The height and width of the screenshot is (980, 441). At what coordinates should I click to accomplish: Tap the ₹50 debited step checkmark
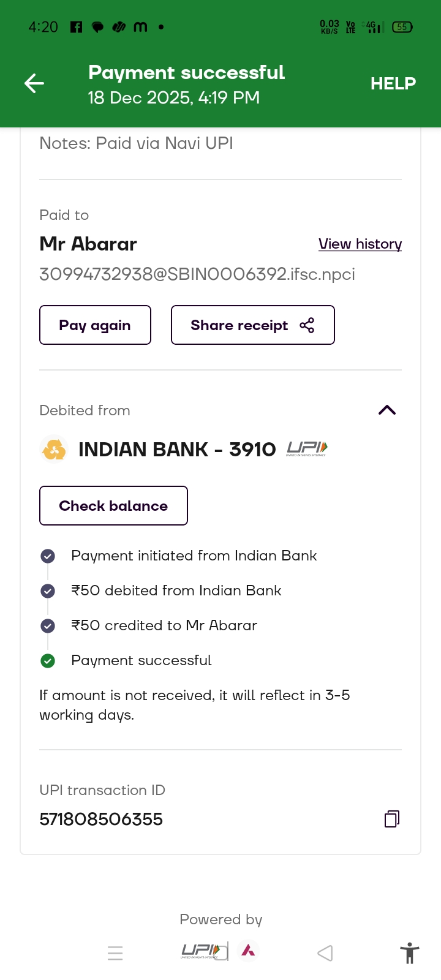pyautogui.click(x=48, y=591)
